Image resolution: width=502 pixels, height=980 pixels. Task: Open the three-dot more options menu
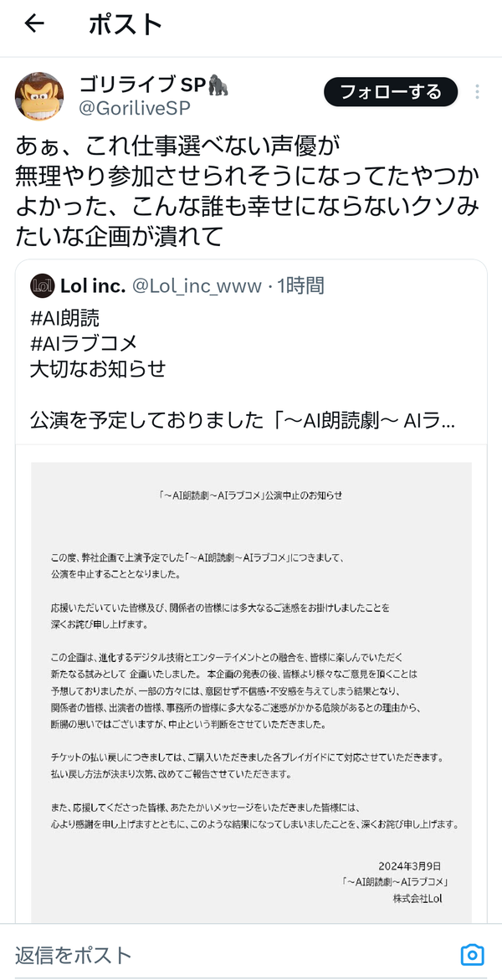pyautogui.click(x=477, y=92)
